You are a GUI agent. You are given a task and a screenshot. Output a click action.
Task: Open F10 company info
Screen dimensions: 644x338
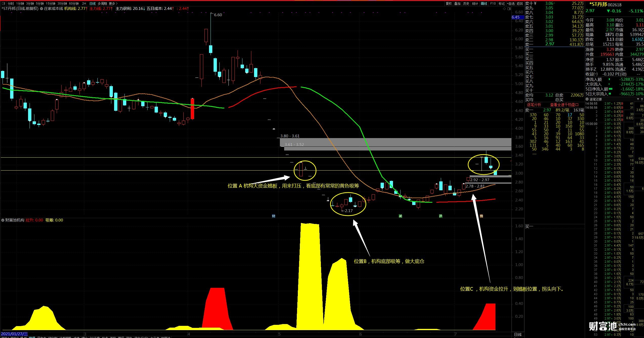coord(493,4)
